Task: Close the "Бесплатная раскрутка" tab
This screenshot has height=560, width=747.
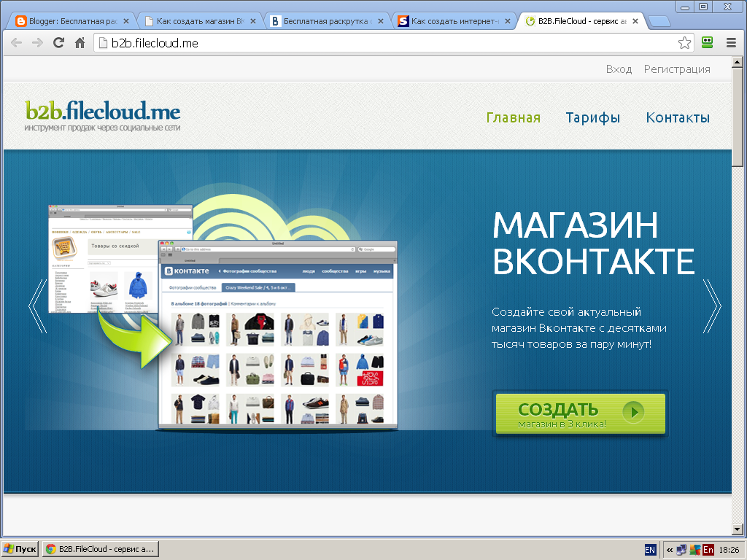Action: pos(381,21)
